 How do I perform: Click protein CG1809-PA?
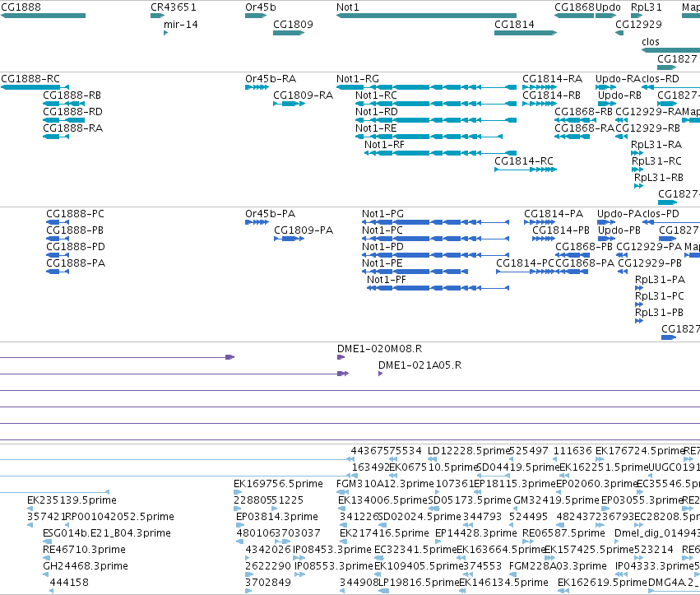pyautogui.click(x=290, y=239)
